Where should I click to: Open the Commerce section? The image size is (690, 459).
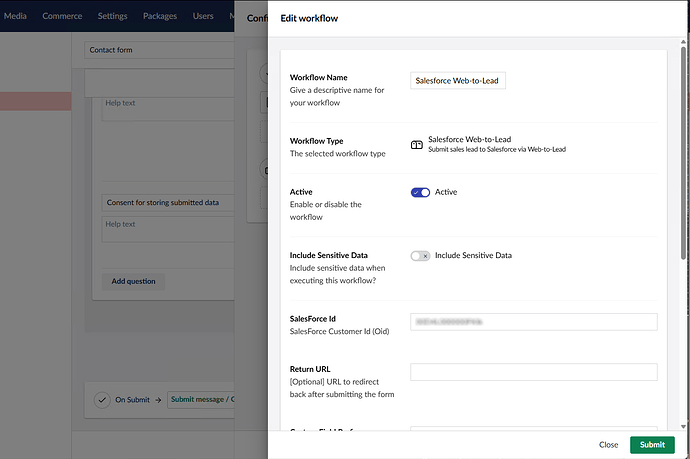point(62,16)
